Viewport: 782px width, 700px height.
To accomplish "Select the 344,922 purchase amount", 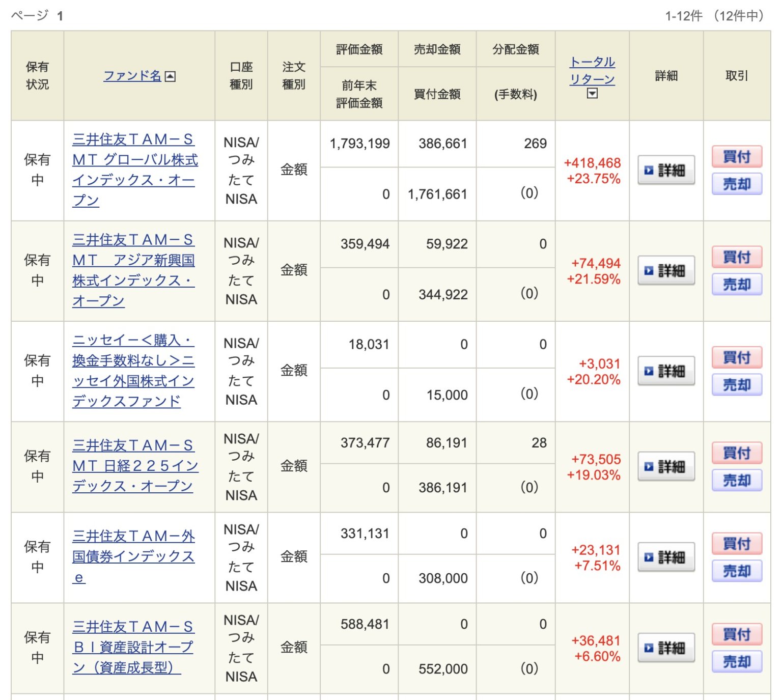I will tap(443, 294).
